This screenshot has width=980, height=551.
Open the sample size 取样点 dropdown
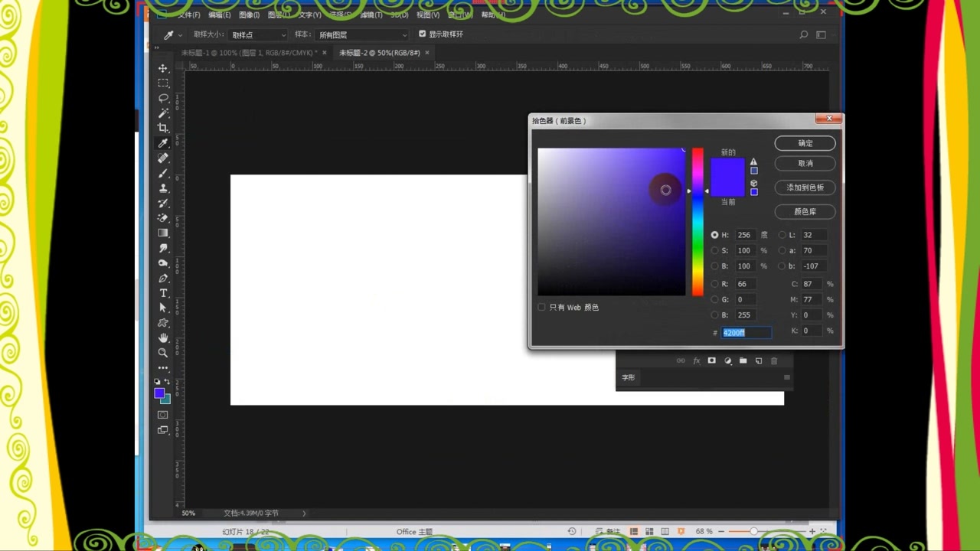coord(259,34)
